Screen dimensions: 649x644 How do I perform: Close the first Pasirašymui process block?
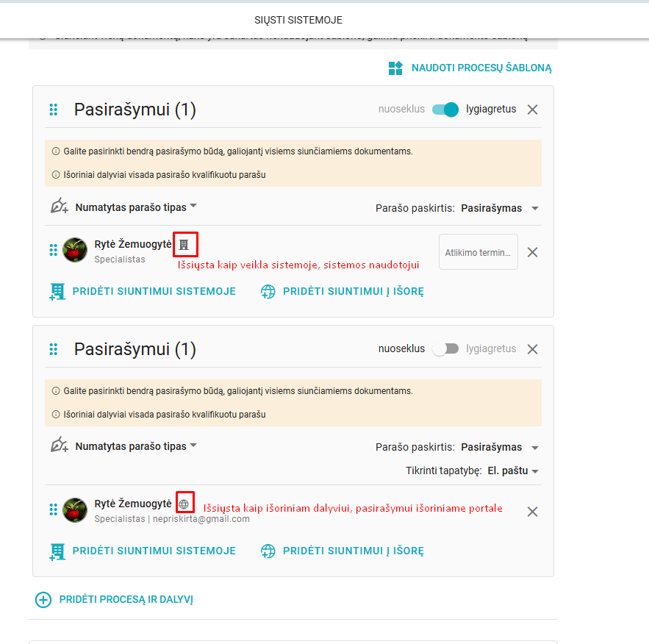pyautogui.click(x=533, y=110)
